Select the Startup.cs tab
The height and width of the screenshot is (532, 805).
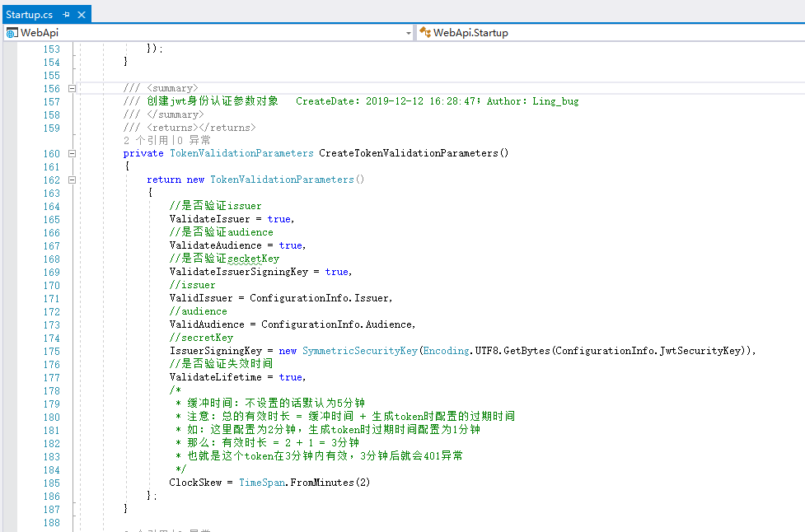[30, 15]
